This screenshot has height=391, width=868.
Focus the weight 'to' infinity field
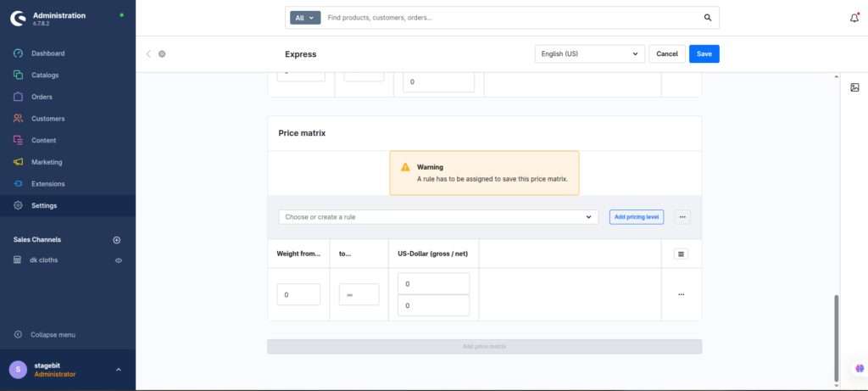coord(359,294)
